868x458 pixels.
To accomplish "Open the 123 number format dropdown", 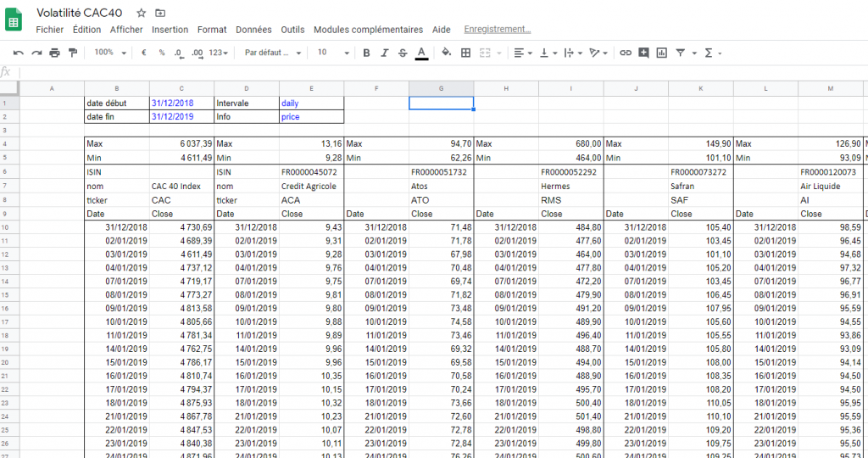I will pos(218,53).
